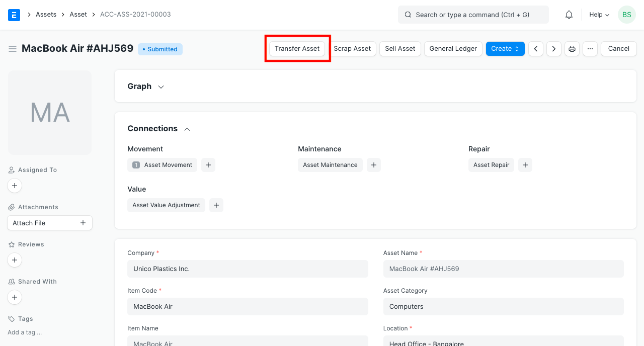Screen dimensions: 644x346
Task: Create Asset Maintenance via plus icon
Action: click(373, 164)
